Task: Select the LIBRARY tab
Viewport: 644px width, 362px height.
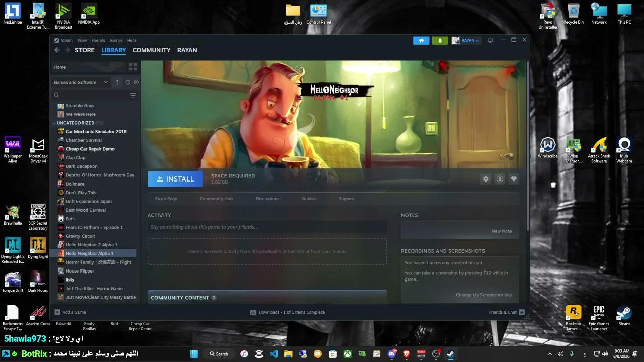Action: coord(114,50)
